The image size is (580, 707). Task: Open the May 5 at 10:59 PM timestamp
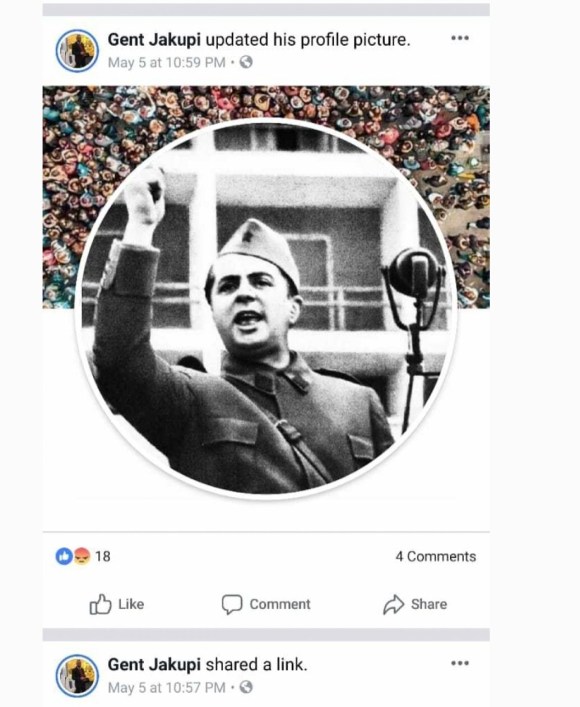(166, 62)
